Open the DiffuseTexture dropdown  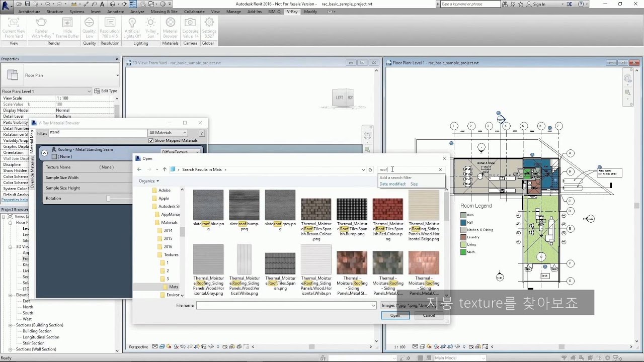click(x=180, y=152)
